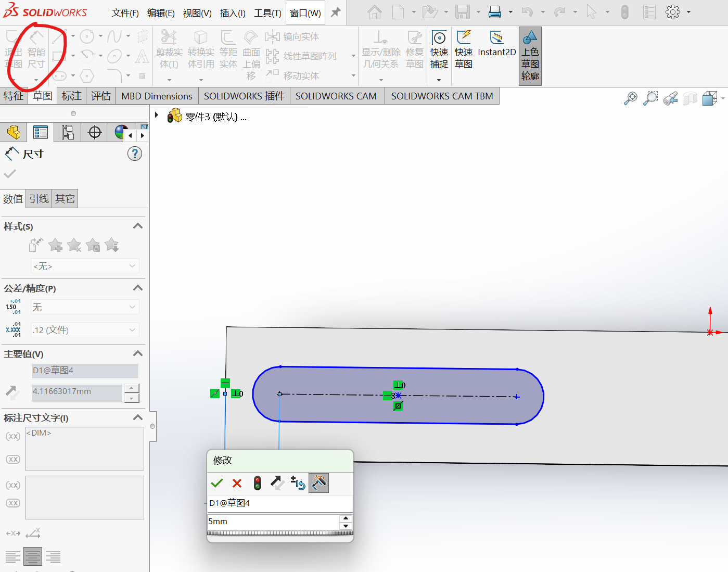Open the .12 (文件) precision dropdown
The width and height of the screenshot is (728, 572).
coord(84,330)
